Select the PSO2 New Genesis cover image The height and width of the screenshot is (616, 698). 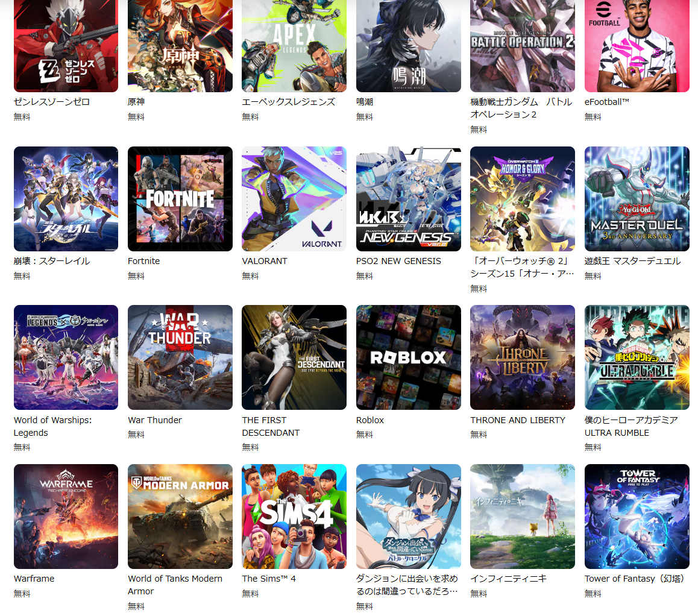(x=408, y=199)
